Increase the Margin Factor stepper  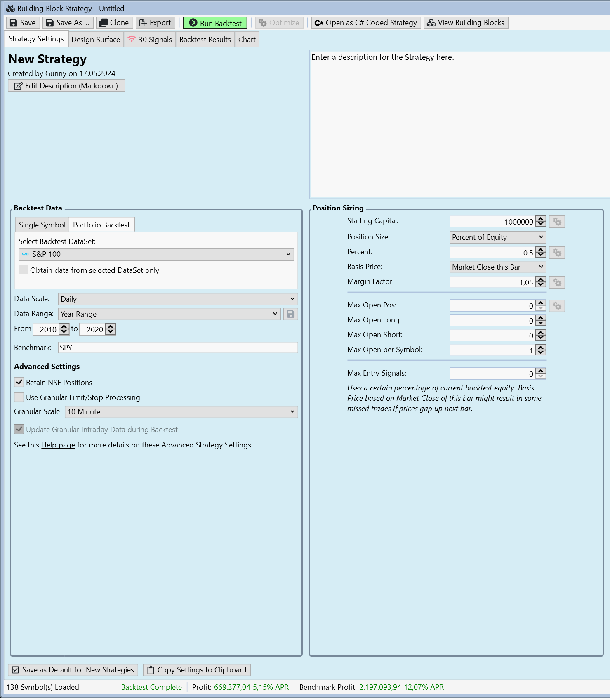[541, 279]
